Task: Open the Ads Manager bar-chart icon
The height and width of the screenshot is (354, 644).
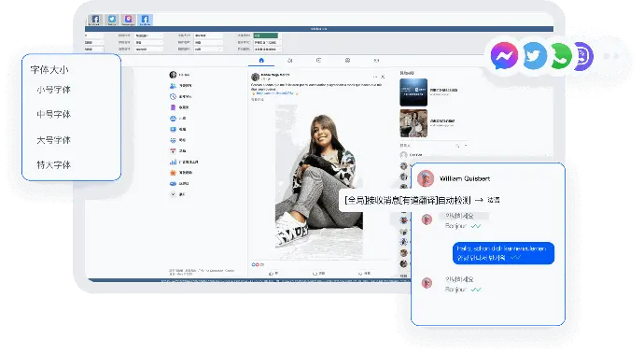Action: click(x=173, y=162)
